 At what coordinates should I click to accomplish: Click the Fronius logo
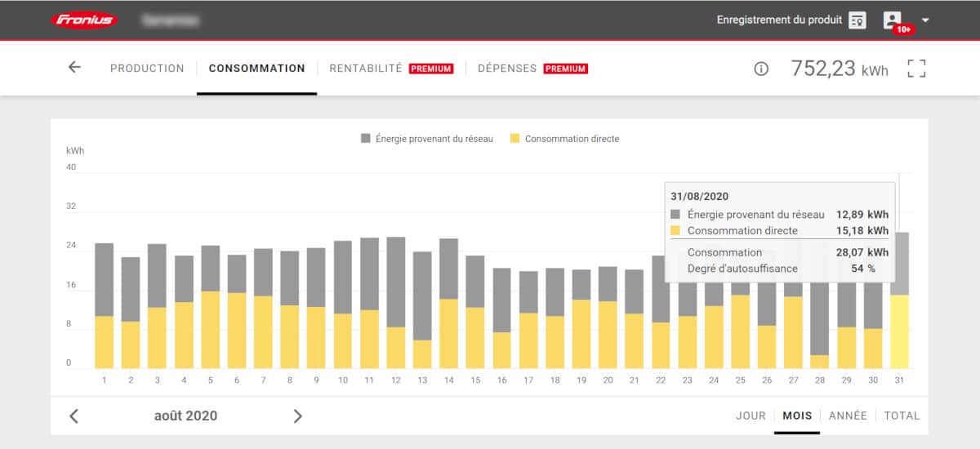[84, 20]
